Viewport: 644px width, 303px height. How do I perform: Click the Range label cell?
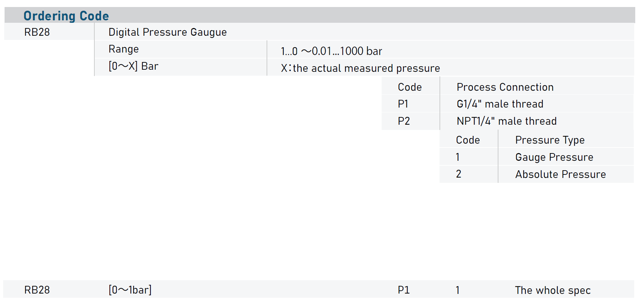click(x=123, y=49)
